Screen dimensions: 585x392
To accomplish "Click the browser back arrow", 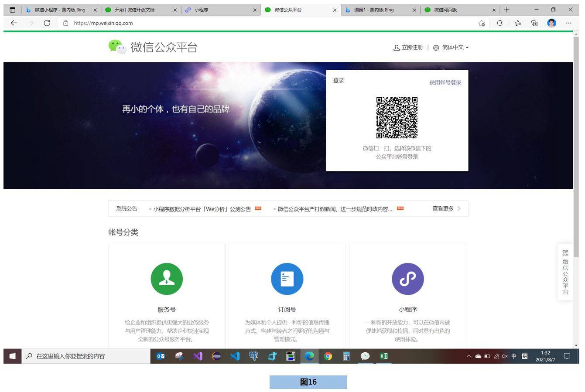I will point(14,23).
